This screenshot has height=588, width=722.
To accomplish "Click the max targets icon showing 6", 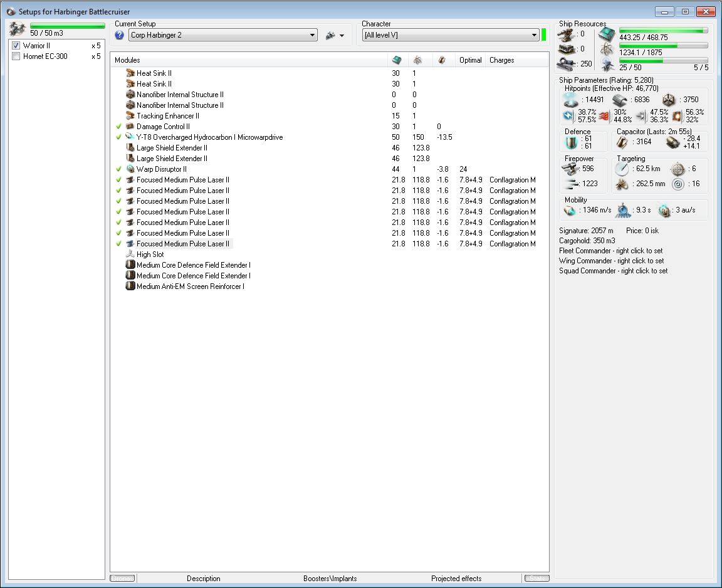I will point(678,169).
